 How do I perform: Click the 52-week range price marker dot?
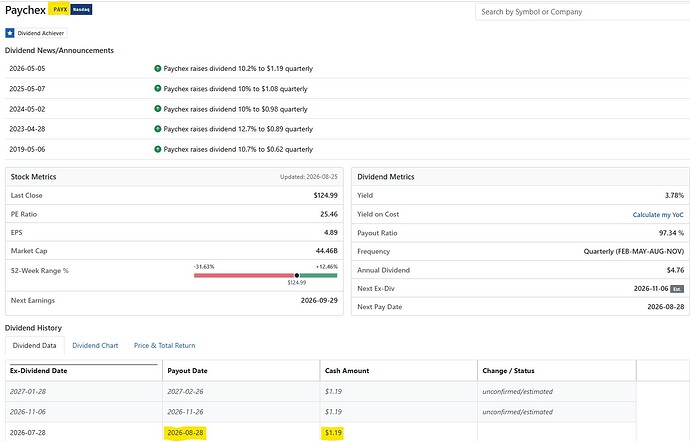click(x=297, y=276)
